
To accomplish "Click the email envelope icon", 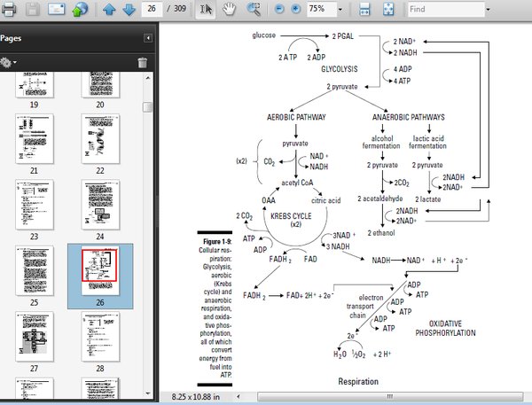I will click(56, 10).
